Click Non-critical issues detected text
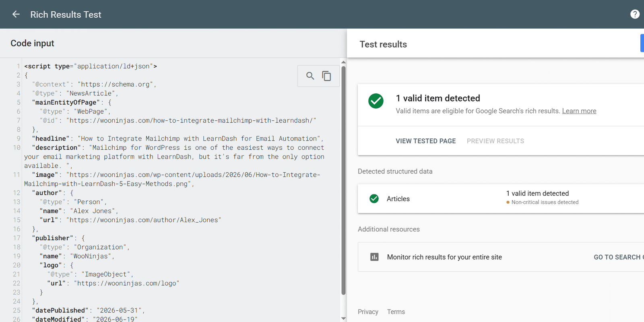The image size is (644, 322). tap(545, 202)
